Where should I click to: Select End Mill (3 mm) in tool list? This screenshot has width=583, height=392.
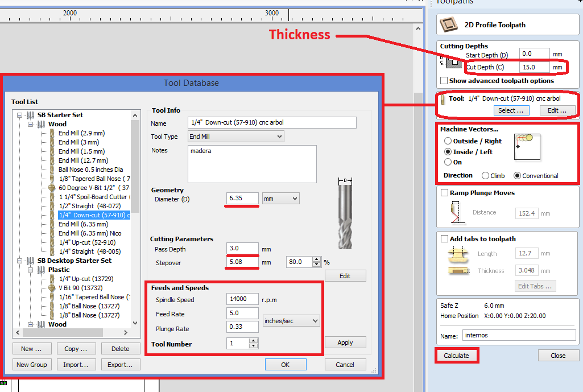click(x=79, y=142)
